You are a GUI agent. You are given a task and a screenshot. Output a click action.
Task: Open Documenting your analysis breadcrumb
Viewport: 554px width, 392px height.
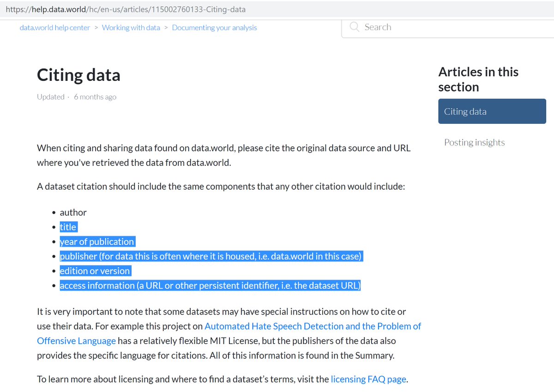point(214,28)
